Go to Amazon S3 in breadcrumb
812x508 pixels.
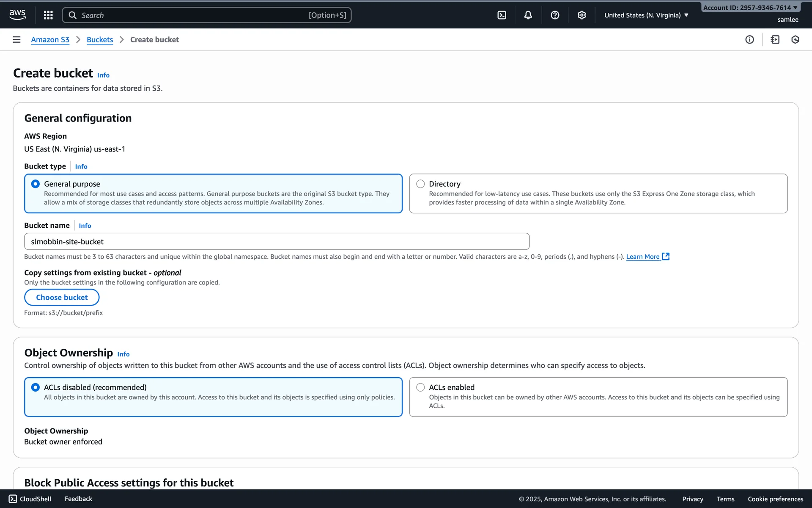pos(50,39)
